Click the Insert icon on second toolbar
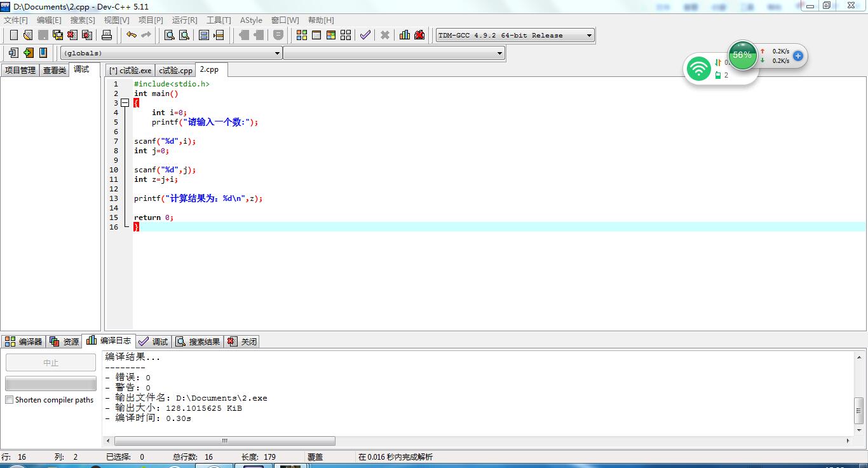868x468 pixels. 13,53
